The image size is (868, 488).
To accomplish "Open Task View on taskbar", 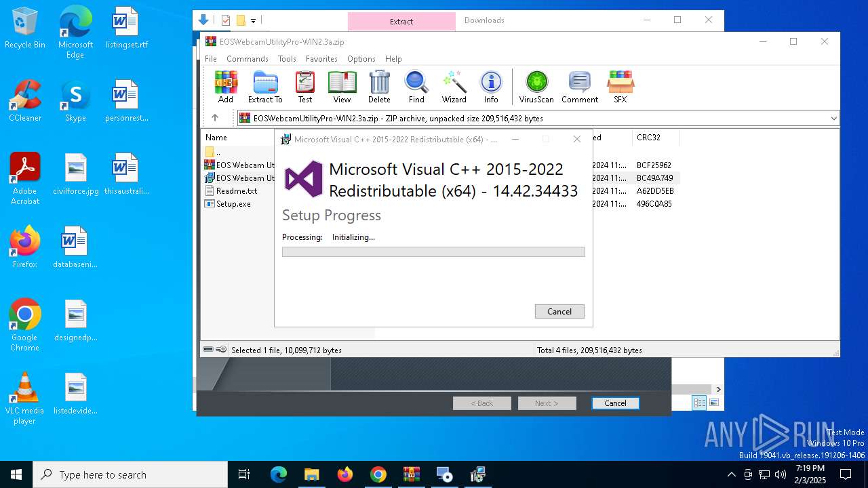I will [244, 474].
